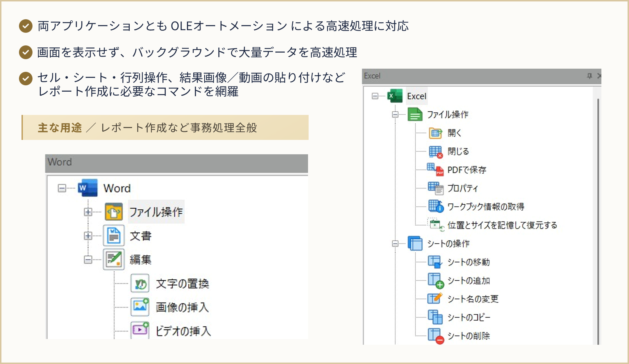Viewport: 629px width, 364px height.
Task: Click the Word app icon in tree root
Action: pos(88,188)
